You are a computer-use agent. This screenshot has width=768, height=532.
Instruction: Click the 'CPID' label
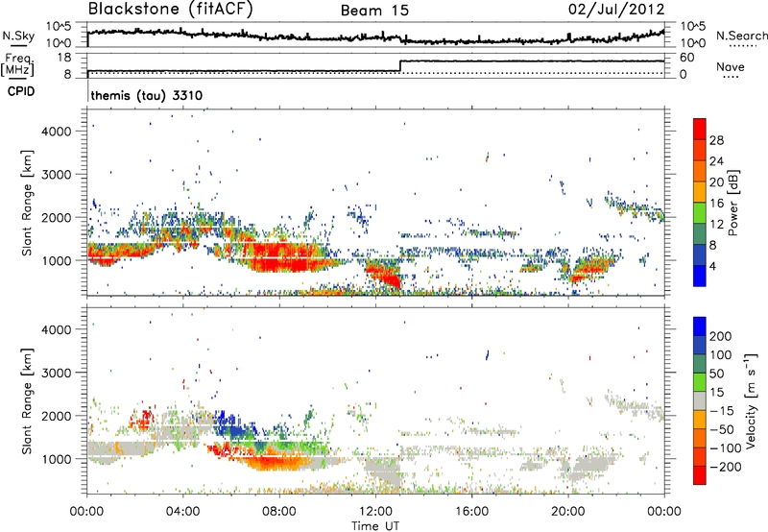[21, 91]
